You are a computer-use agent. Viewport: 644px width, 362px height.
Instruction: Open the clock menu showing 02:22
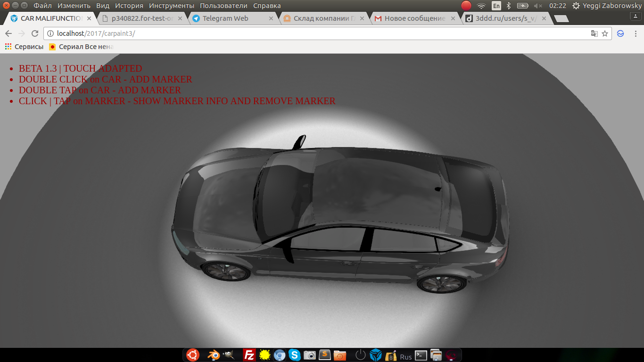(x=558, y=6)
